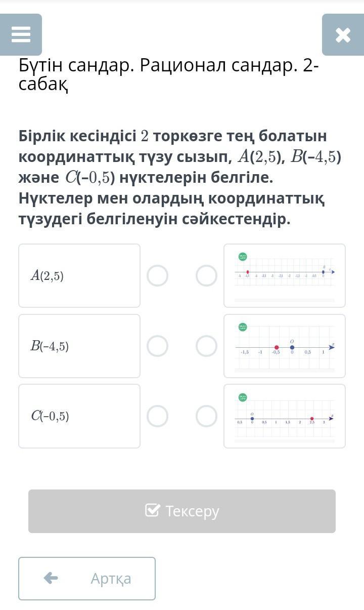Close the lesson with X icon

point(343,34)
